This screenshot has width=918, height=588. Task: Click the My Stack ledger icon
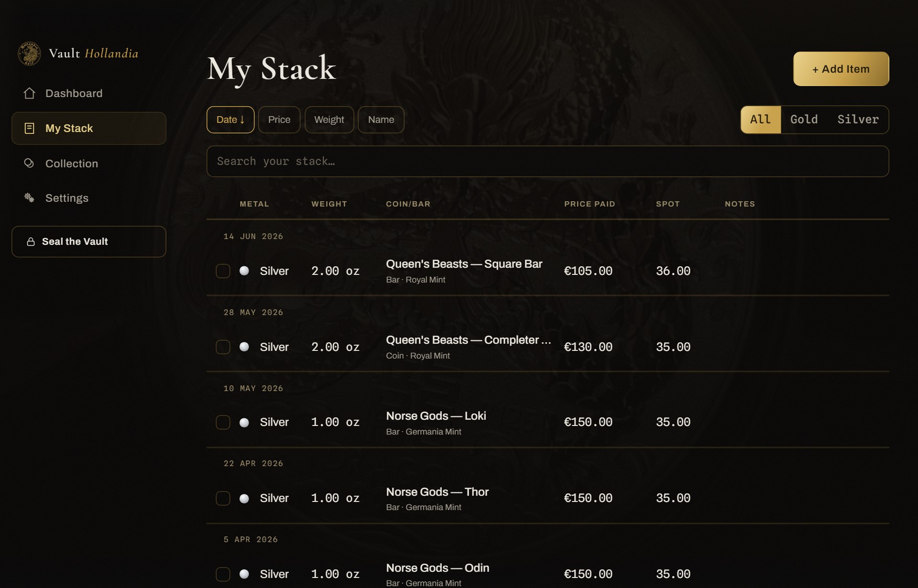coord(29,128)
